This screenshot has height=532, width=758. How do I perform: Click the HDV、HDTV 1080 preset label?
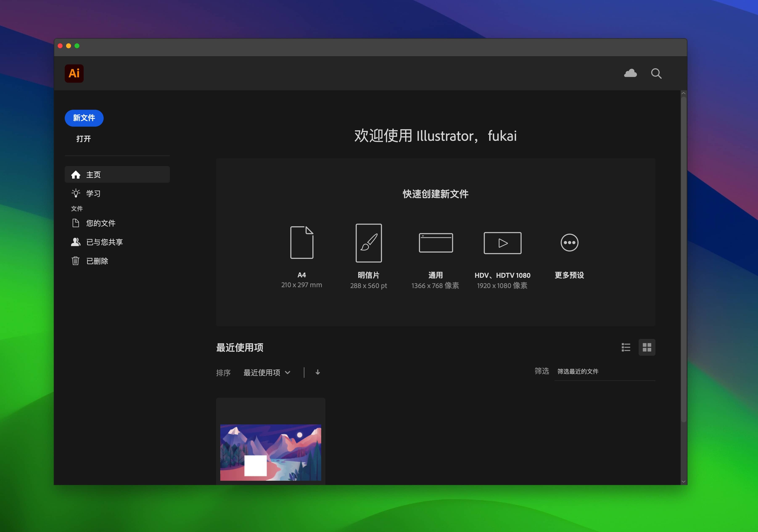(502, 275)
